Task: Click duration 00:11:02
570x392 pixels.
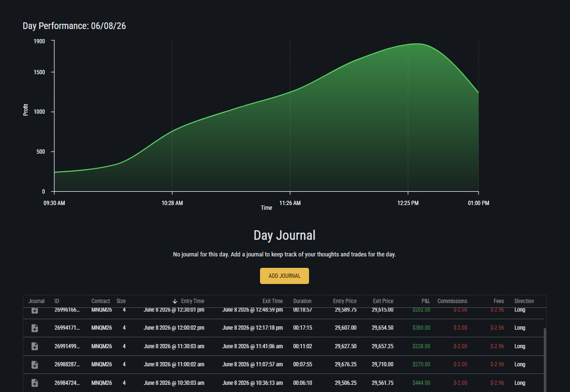Action: [302, 346]
